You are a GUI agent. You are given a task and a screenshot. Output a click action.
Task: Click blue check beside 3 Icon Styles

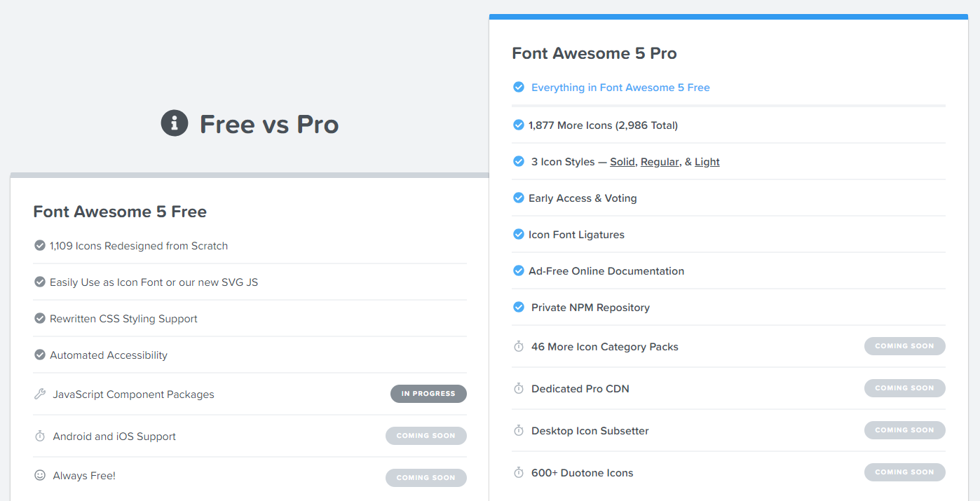(x=519, y=161)
